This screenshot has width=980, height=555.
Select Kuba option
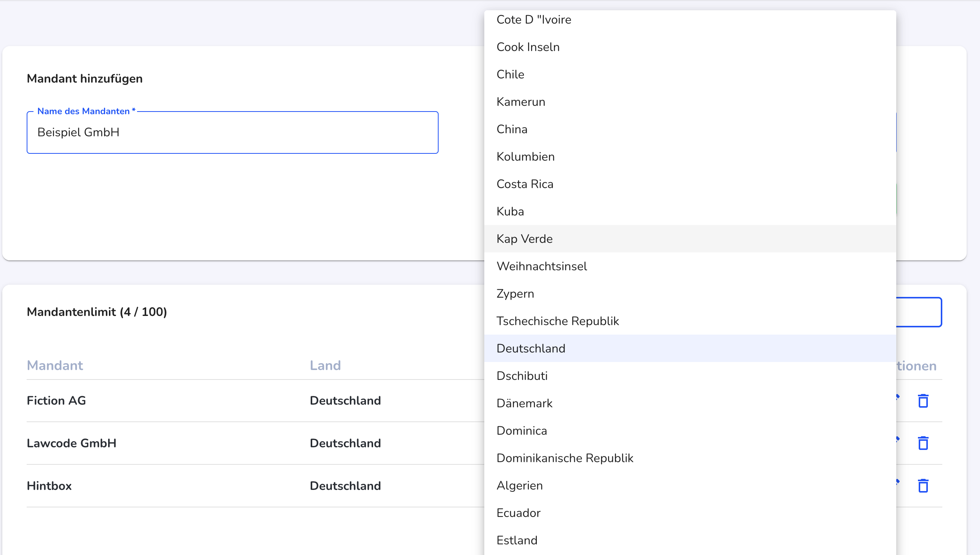coord(690,211)
